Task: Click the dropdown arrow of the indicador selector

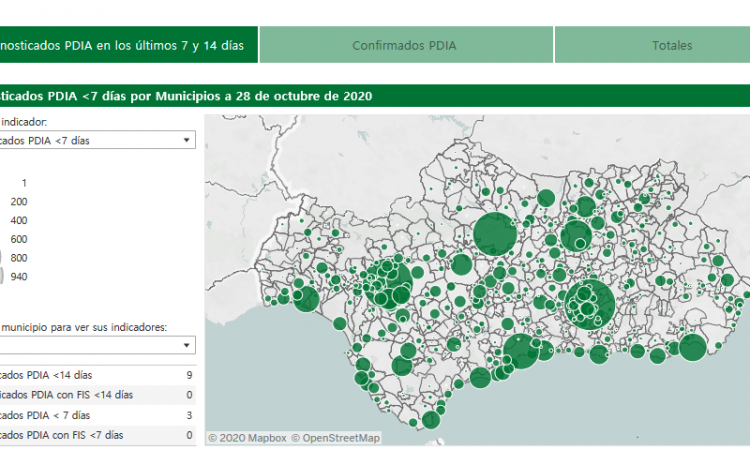Action: coord(187,140)
